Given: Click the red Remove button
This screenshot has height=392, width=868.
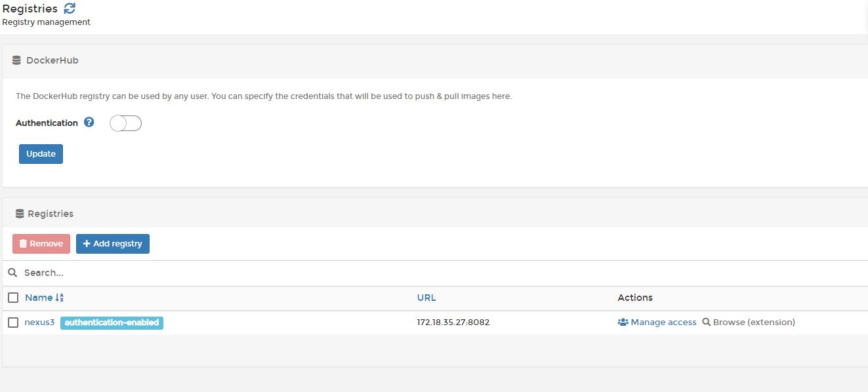Looking at the screenshot, I should (x=41, y=244).
